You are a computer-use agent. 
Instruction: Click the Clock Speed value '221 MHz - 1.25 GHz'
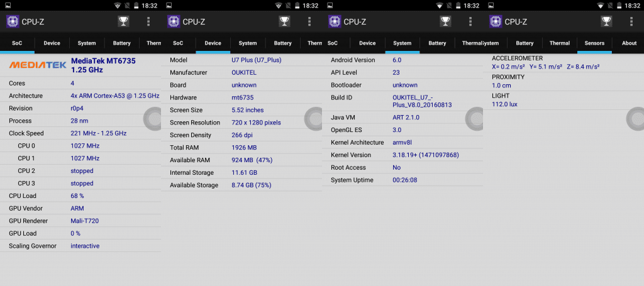click(x=99, y=133)
